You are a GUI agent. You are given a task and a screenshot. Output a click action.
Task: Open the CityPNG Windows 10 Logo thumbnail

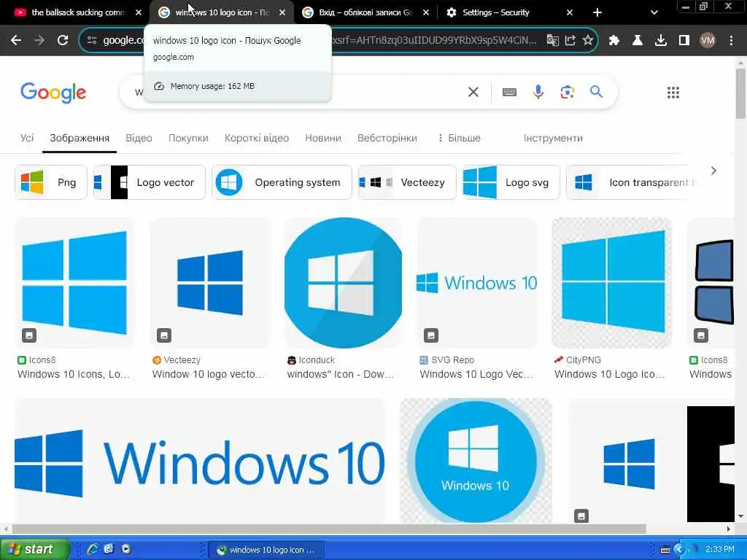(x=612, y=283)
